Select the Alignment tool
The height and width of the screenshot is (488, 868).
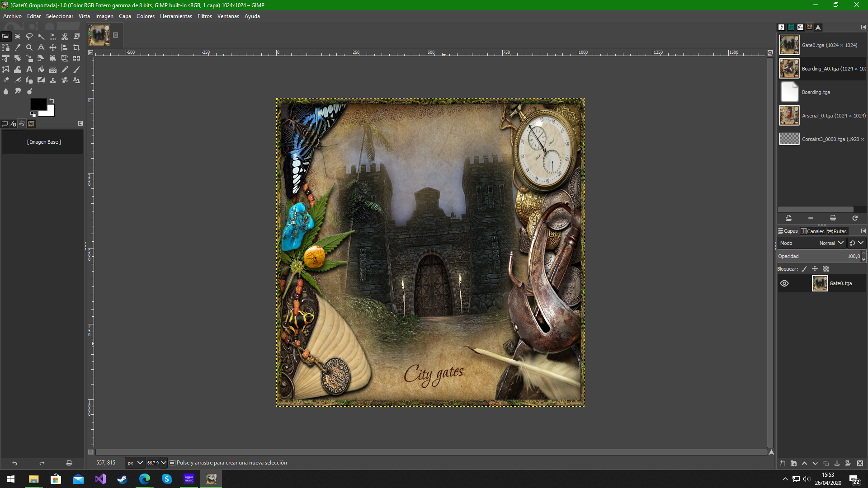(65, 47)
